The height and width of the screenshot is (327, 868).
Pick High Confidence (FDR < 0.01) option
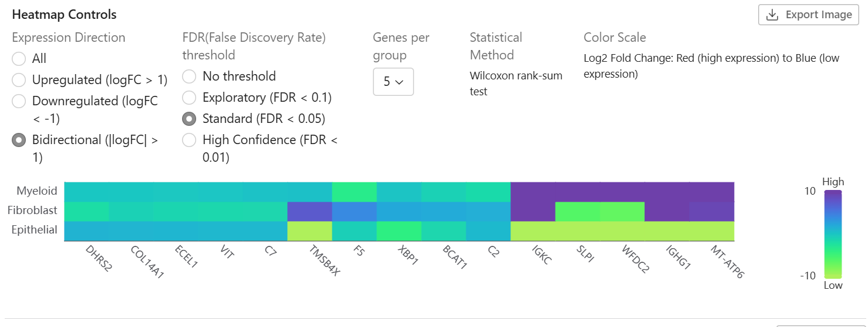pos(189,140)
